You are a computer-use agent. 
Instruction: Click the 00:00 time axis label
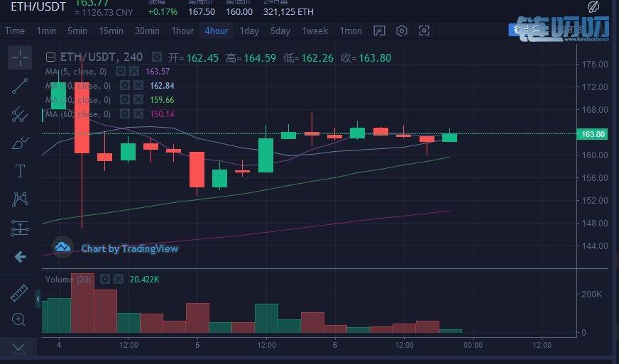pos(473,346)
